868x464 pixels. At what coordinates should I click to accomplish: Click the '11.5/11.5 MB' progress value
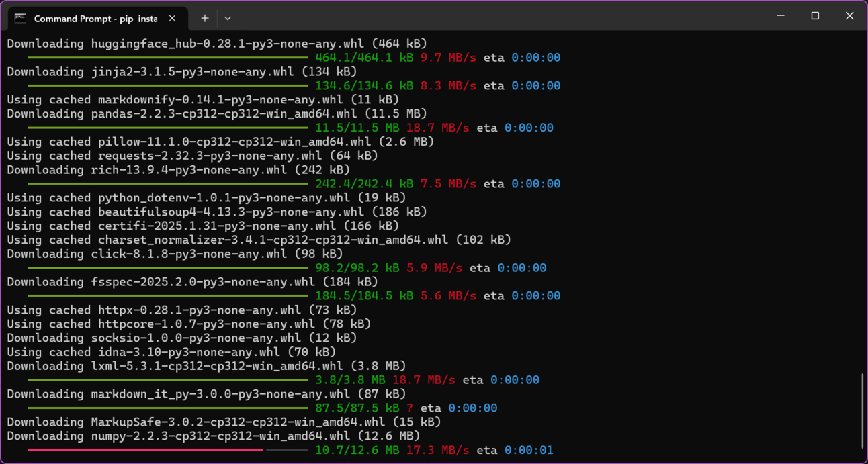pos(357,128)
